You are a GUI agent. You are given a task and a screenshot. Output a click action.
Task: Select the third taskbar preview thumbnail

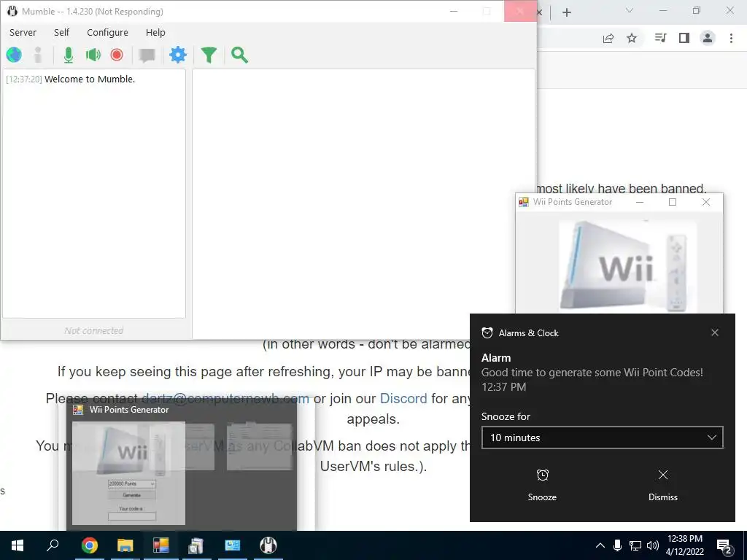[260, 446]
